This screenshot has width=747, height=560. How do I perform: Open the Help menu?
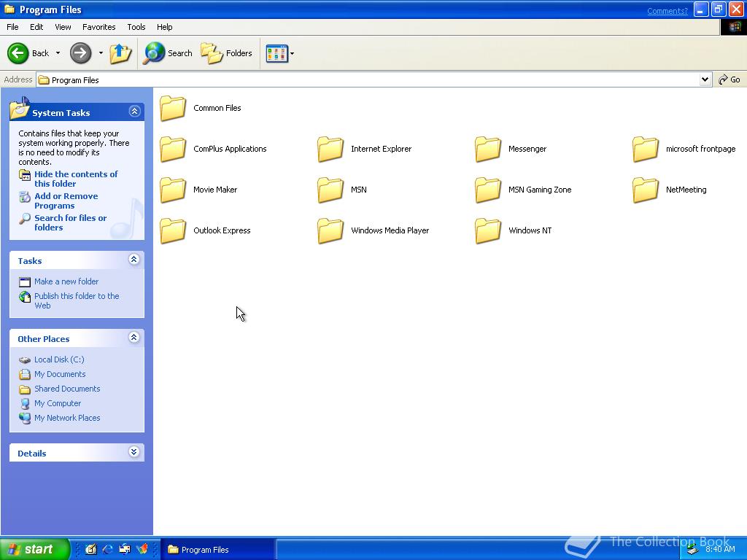[164, 27]
